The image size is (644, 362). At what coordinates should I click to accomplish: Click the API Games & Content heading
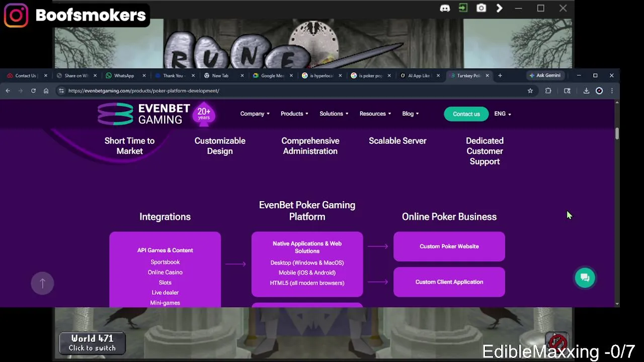[165, 250]
